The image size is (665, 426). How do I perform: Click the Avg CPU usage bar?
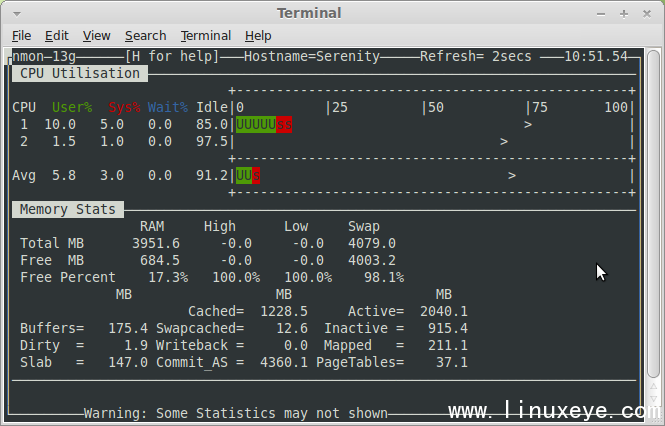(x=248, y=176)
